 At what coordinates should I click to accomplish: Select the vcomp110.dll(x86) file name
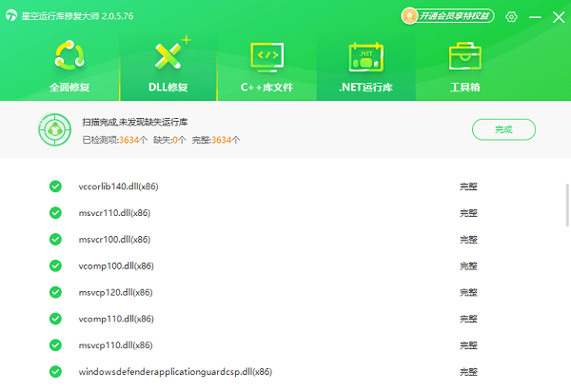116,319
